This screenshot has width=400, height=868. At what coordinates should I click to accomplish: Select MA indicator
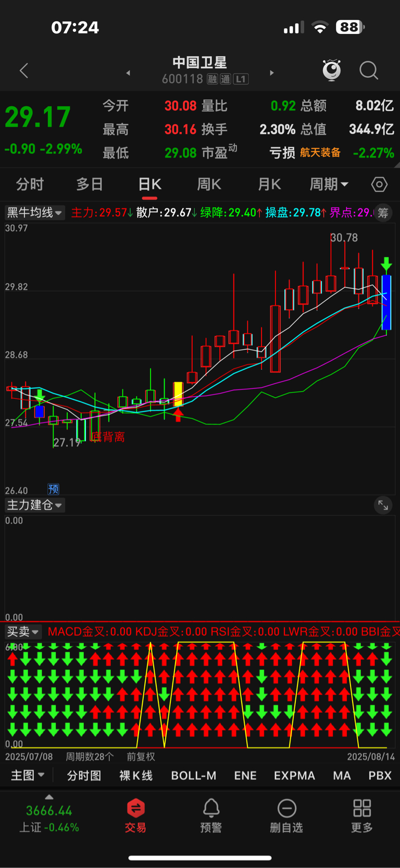(342, 776)
